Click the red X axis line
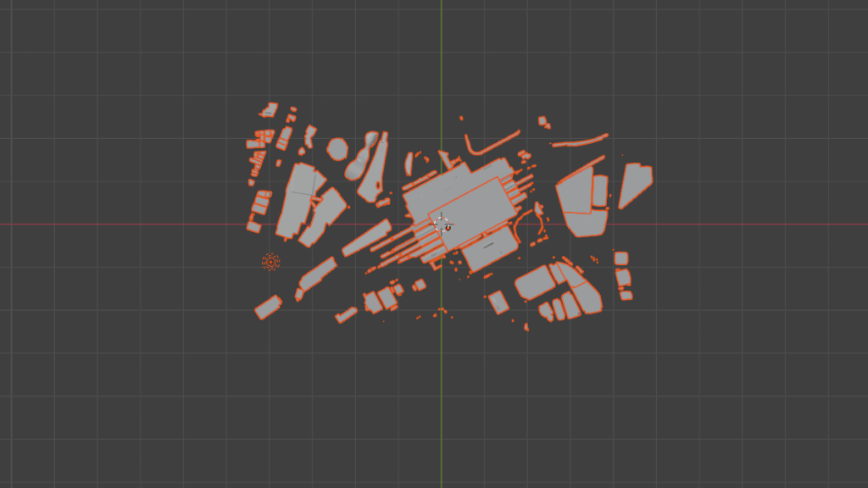The image size is (868, 488). point(127,225)
